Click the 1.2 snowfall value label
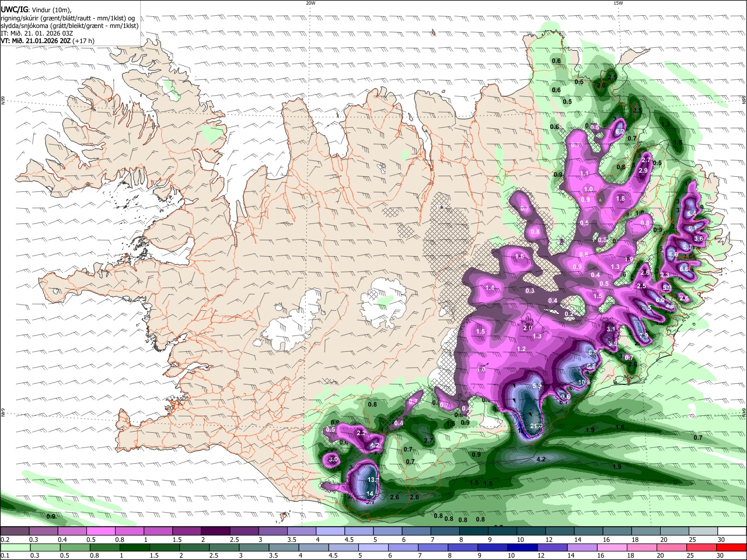The height and width of the screenshot is (560, 747). click(521, 349)
